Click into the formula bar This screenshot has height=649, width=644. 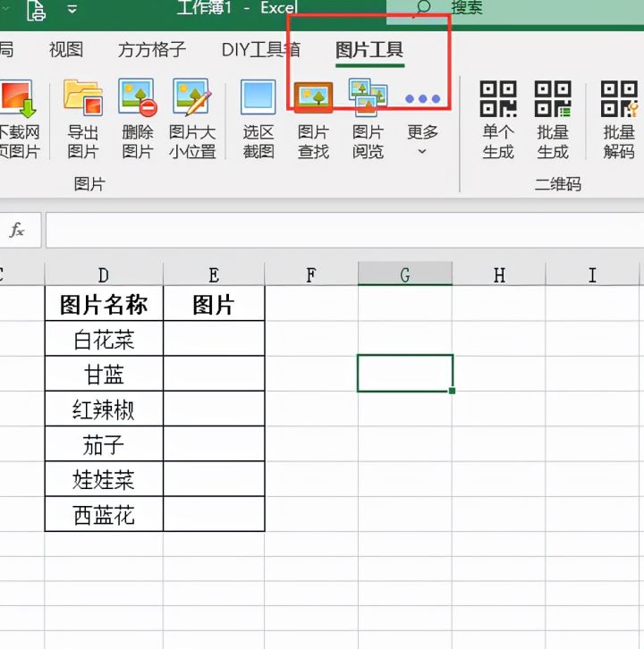(344, 230)
